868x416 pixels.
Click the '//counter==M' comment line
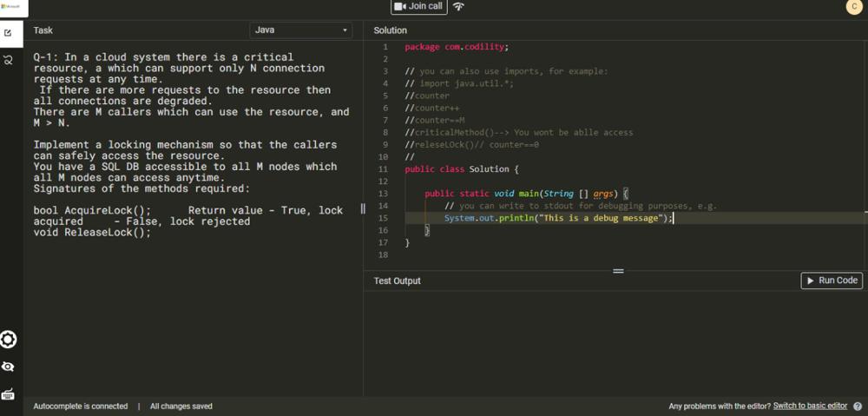tap(435, 120)
